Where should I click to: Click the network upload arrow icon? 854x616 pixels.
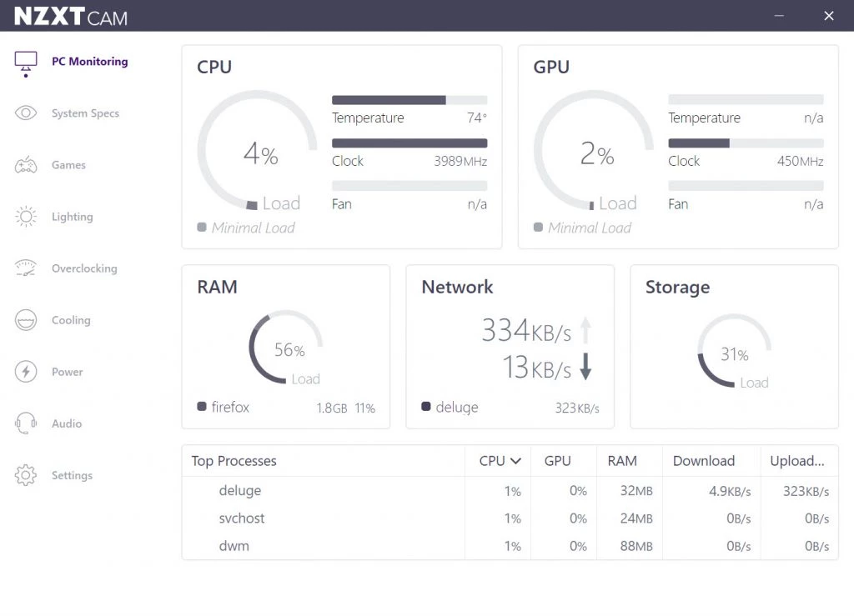pos(585,331)
